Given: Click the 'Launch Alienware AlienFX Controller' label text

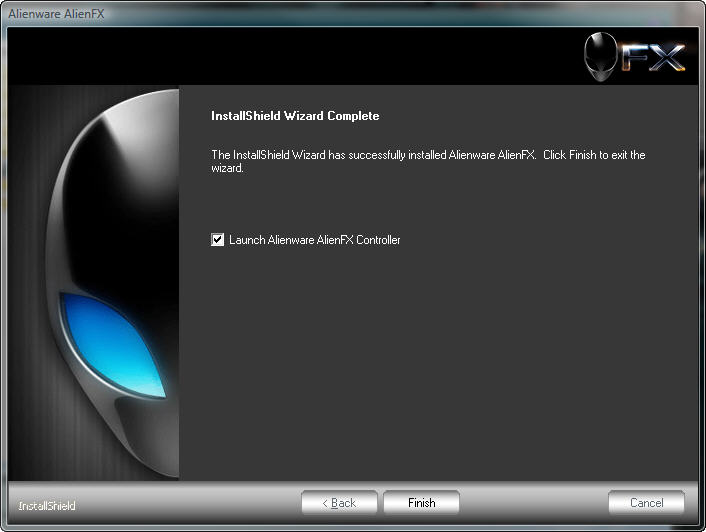Looking at the screenshot, I should 314,240.
